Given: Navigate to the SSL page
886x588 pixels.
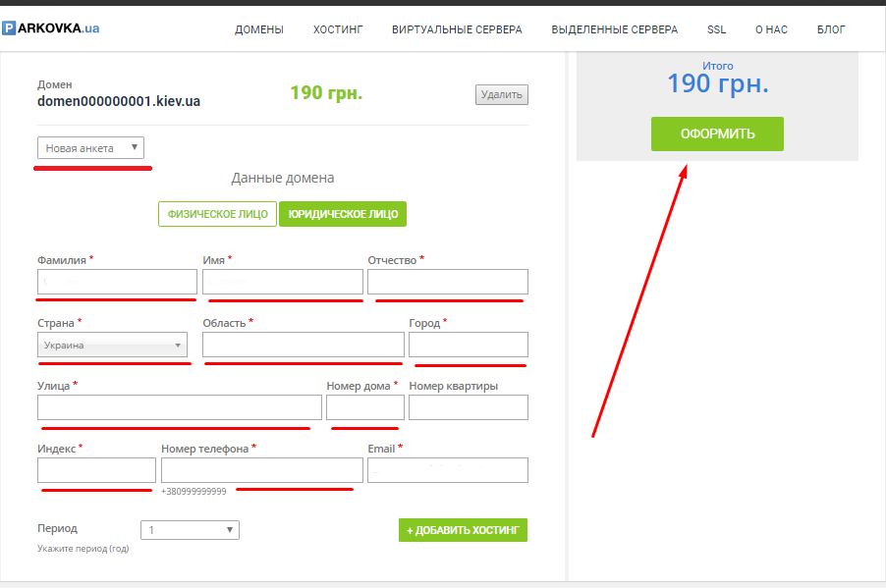Looking at the screenshot, I should pyautogui.click(x=716, y=29).
